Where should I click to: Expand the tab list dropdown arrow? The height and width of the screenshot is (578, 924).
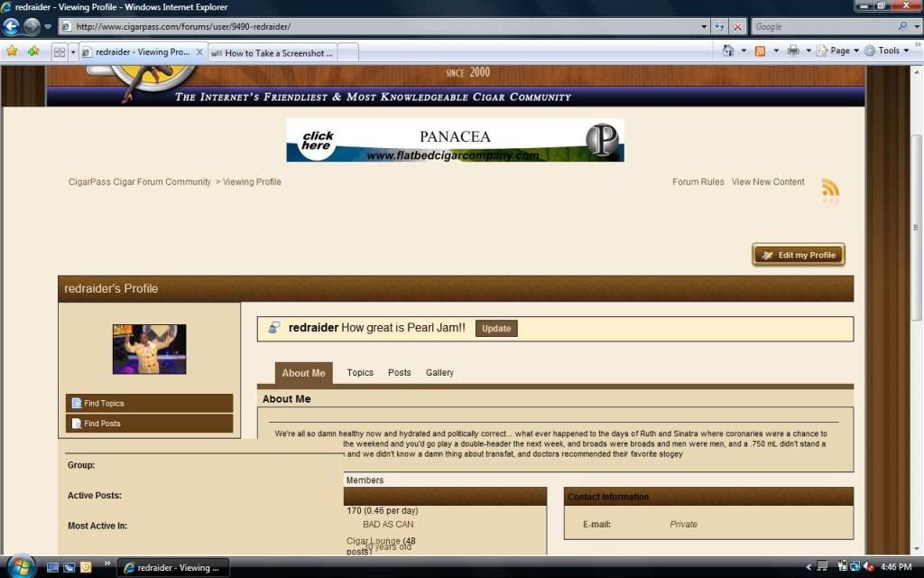coord(73,51)
